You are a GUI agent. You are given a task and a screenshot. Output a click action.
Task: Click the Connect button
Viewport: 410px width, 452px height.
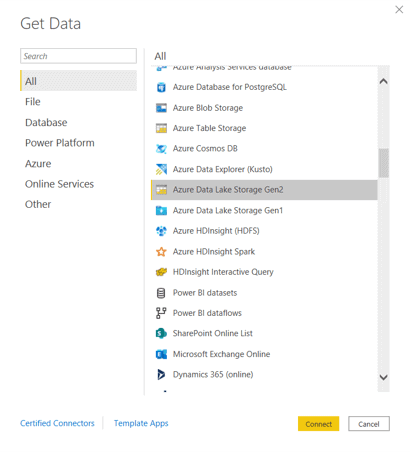click(x=318, y=424)
